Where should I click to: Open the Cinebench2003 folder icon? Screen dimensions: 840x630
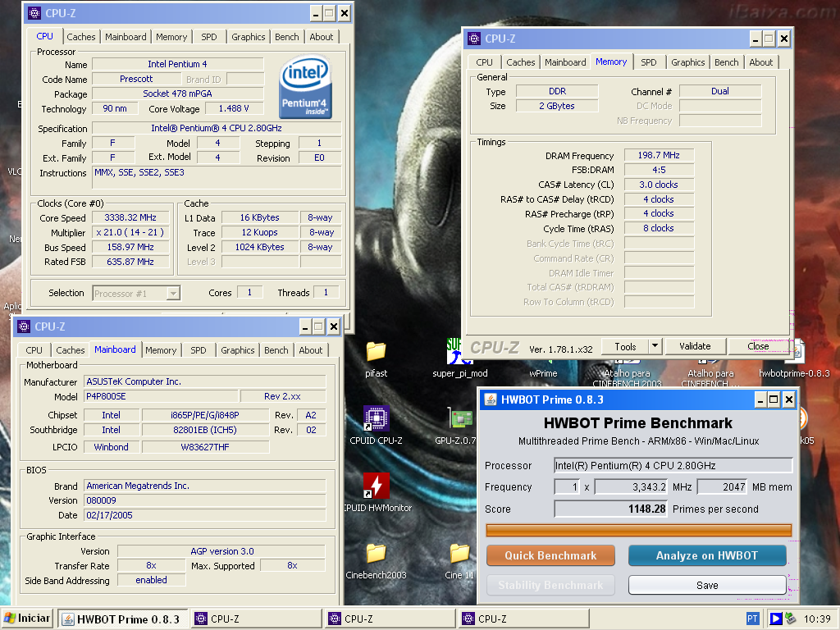pos(376,554)
